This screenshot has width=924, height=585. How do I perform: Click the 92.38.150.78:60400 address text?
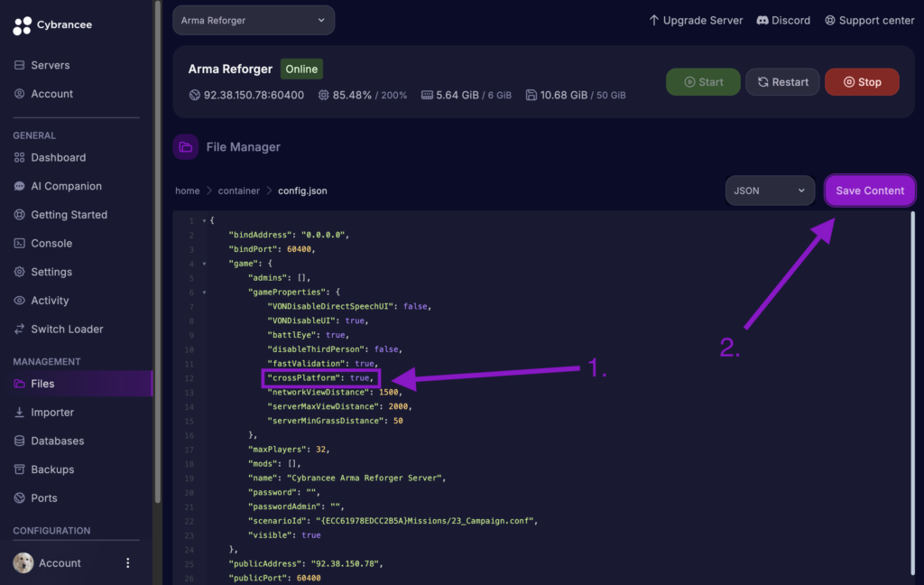[254, 95]
